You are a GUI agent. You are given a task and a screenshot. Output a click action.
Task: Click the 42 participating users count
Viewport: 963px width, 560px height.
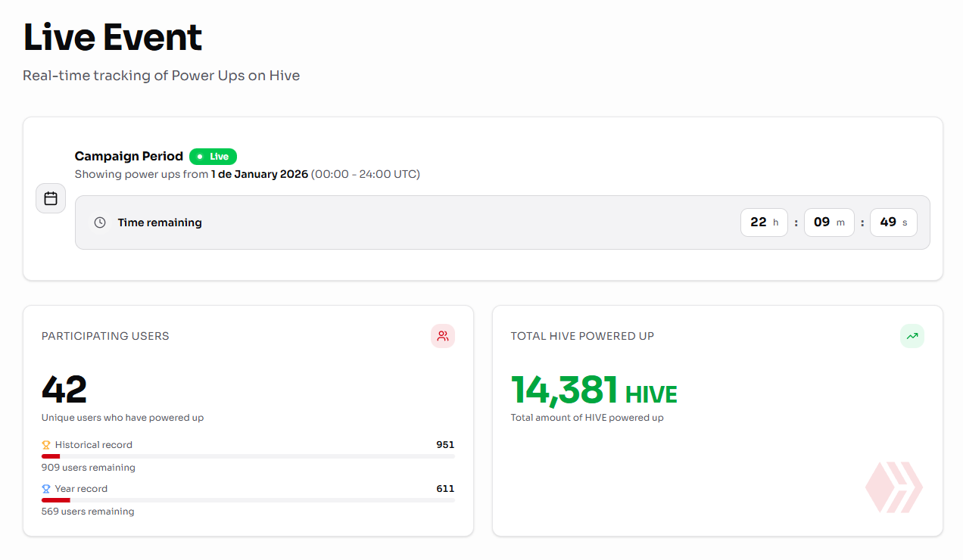pyautogui.click(x=64, y=390)
